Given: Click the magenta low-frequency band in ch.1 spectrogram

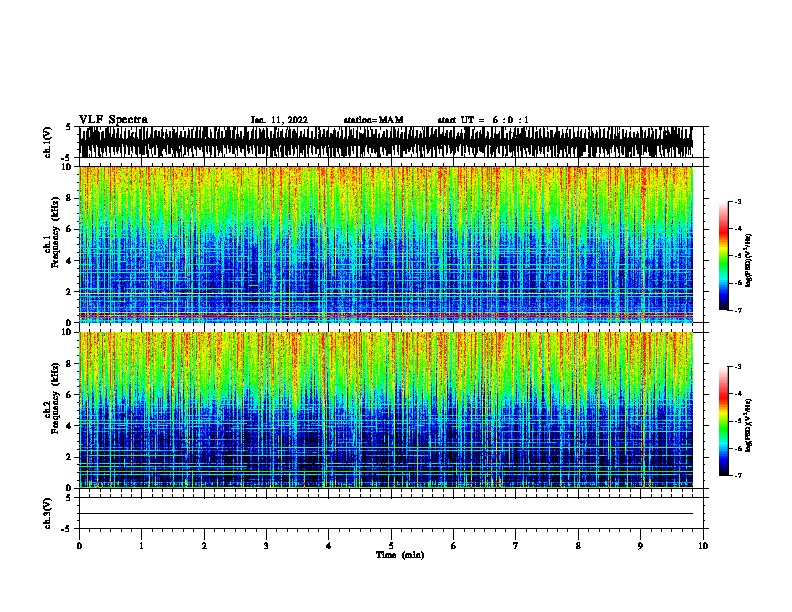Looking at the screenshot, I should tap(386, 316).
